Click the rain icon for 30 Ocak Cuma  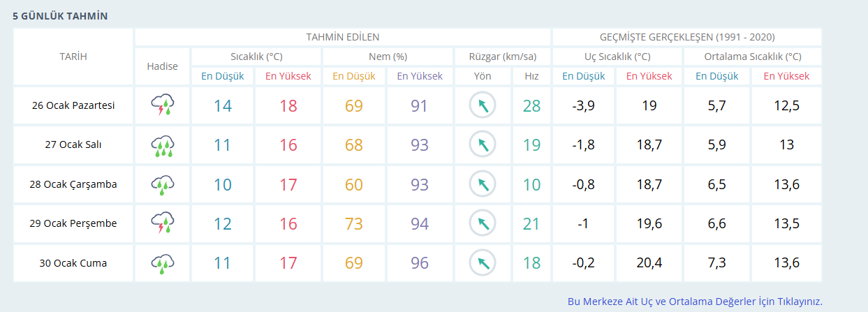(162, 263)
